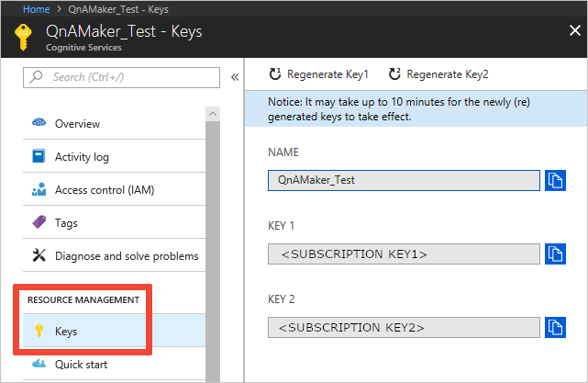Screen dimensions: 588x383
Task: Focus the Search (Ctrl+/) box
Action: coord(121,77)
